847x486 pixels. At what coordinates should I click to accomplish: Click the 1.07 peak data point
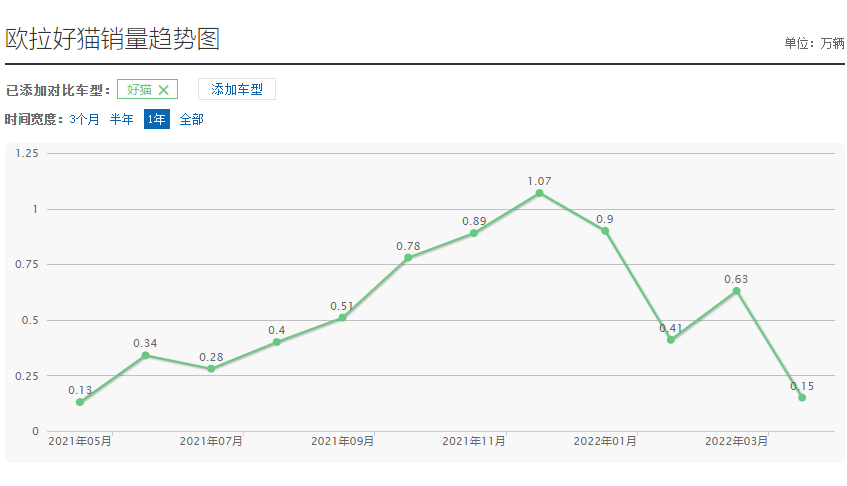[x=540, y=193]
